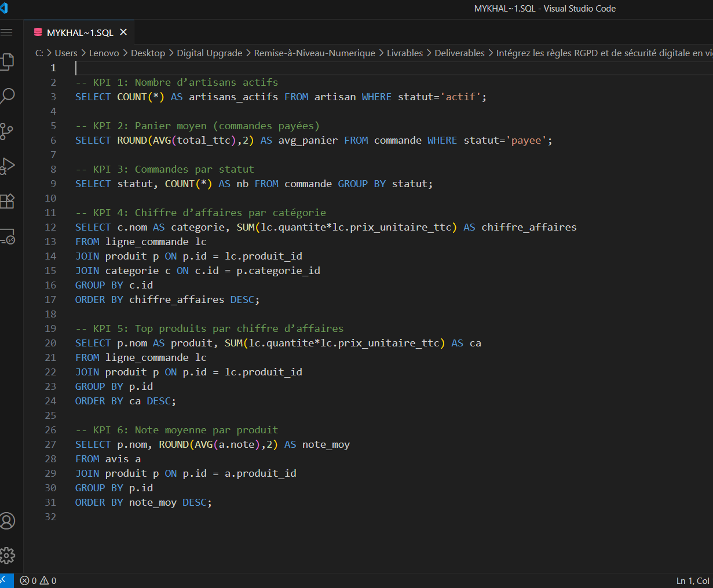Open the Manage gear icon

click(7, 556)
